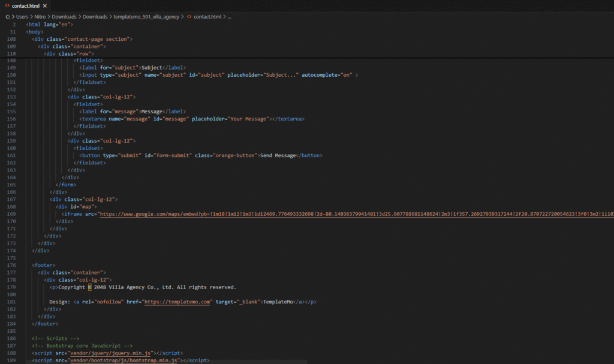Click the HTML file icon on the tab
Image resolution: width=614 pixels, height=364 pixels.
coord(7,6)
